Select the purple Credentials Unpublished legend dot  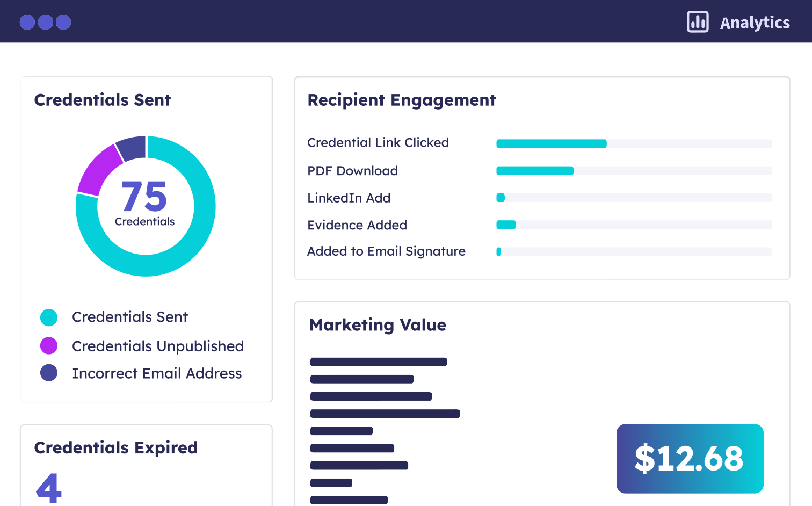pyautogui.click(x=49, y=345)
